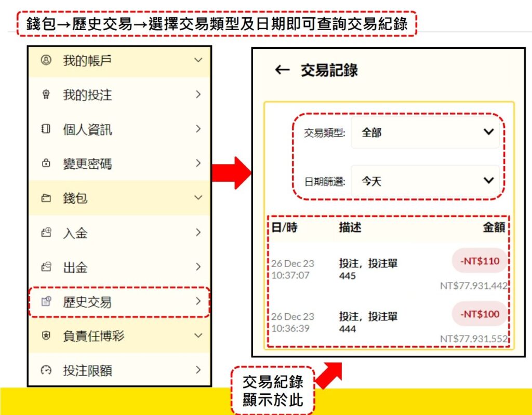Open the 歷史交易 menu item

click(x=119, y=302)
